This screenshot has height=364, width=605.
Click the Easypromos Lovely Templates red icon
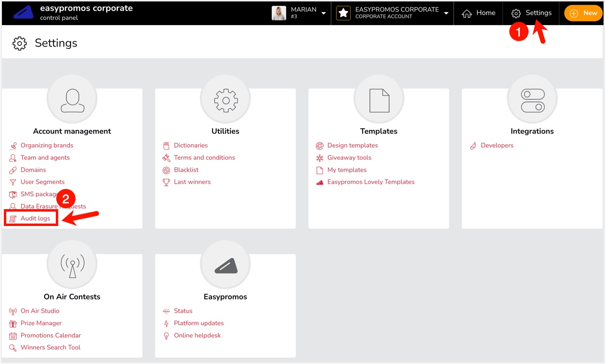(320, 182)
